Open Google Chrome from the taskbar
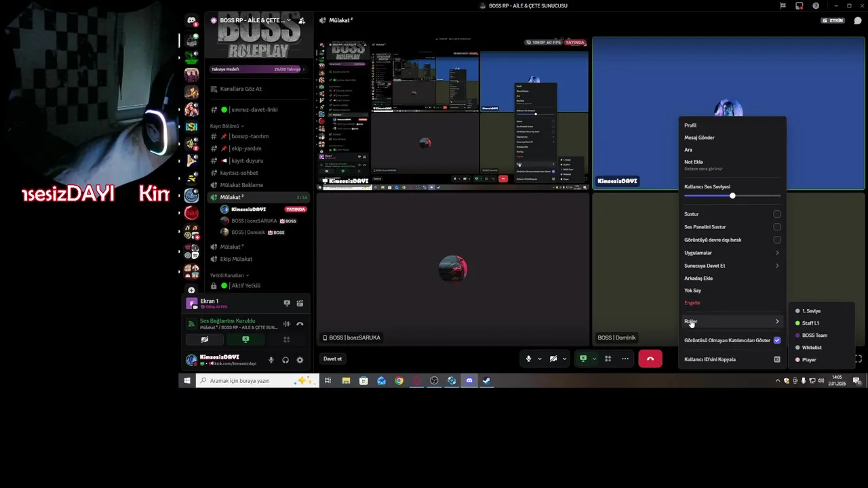868x488 pixels. pos(399,380)
